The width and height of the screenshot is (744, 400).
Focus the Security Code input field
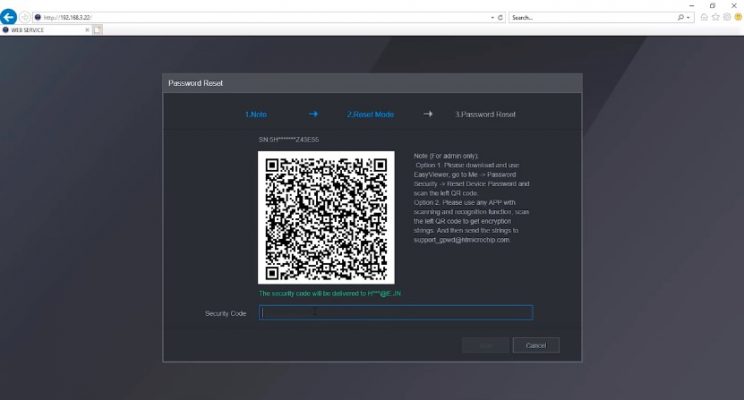(396, 313)
